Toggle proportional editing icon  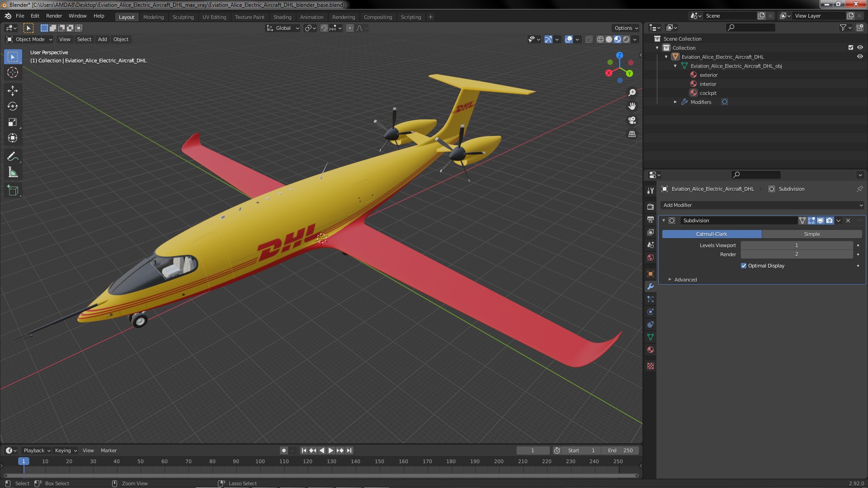pyautogui.click(x=350, y=28)
